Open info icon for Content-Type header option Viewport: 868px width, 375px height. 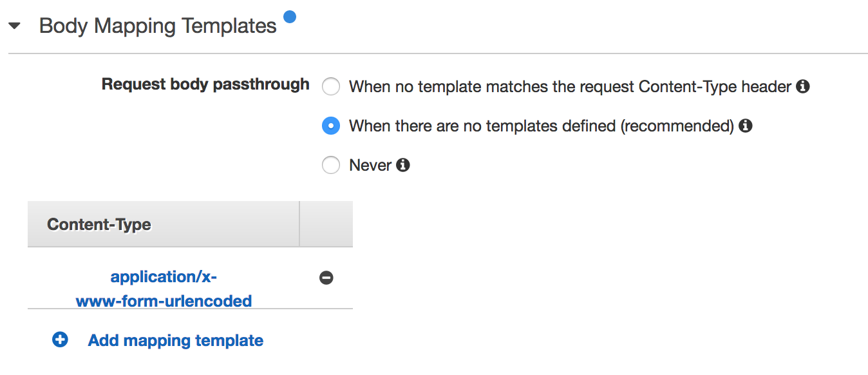(802, 86)
